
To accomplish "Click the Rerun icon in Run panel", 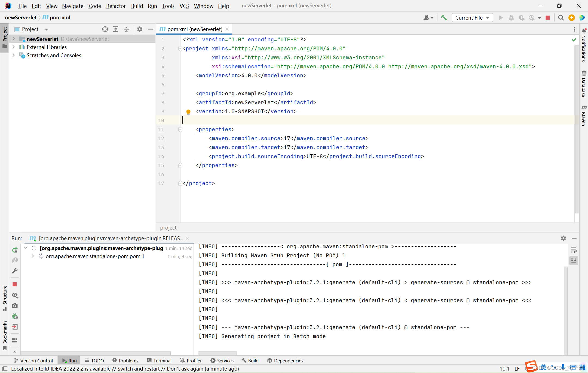I will 15,250.
